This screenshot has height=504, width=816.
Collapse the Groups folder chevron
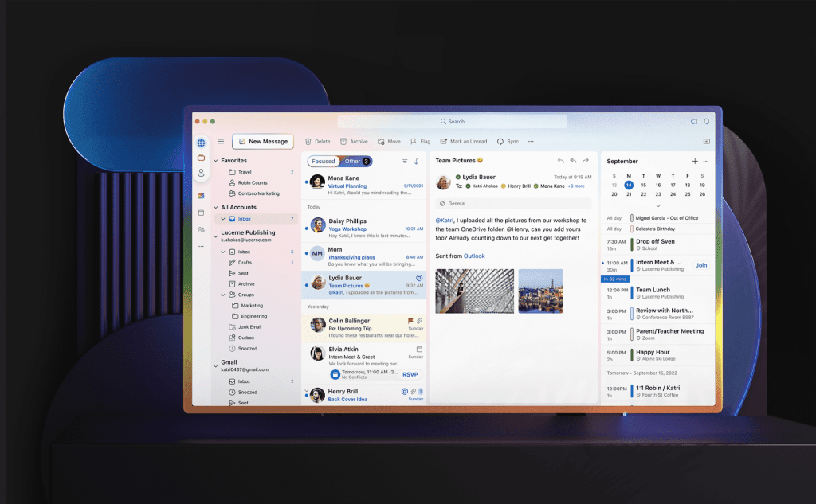tap(223, 295)
